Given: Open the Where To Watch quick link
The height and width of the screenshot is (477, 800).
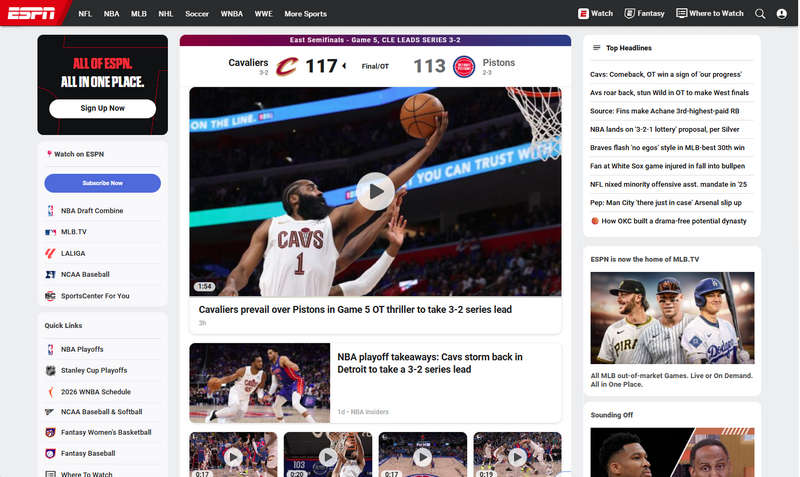Looking at the screenshot, I should pos(86,474).
